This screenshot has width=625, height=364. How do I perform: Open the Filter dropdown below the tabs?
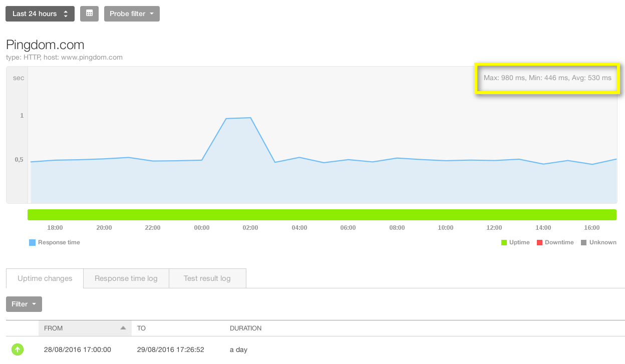click(x=24, y=304)
